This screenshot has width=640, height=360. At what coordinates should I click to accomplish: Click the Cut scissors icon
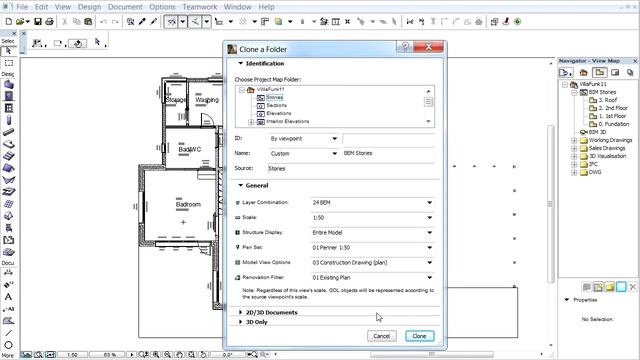click(64, 22)
